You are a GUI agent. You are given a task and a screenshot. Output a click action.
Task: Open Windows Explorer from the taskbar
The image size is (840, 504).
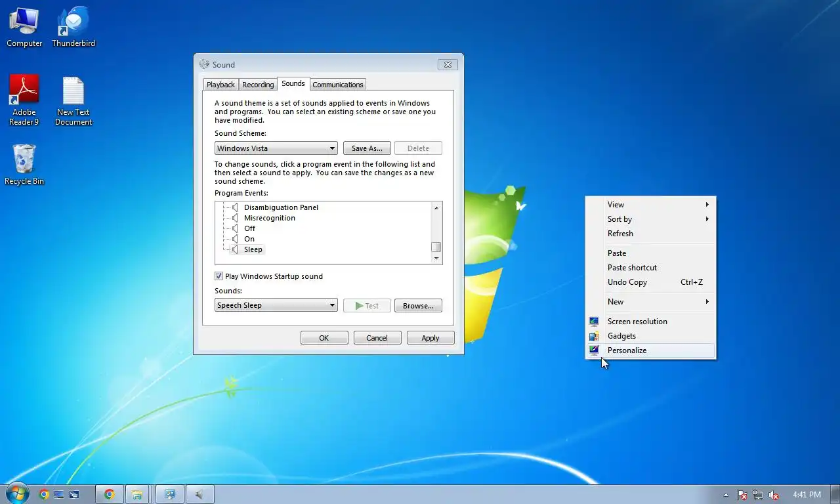tap(137, 494)
